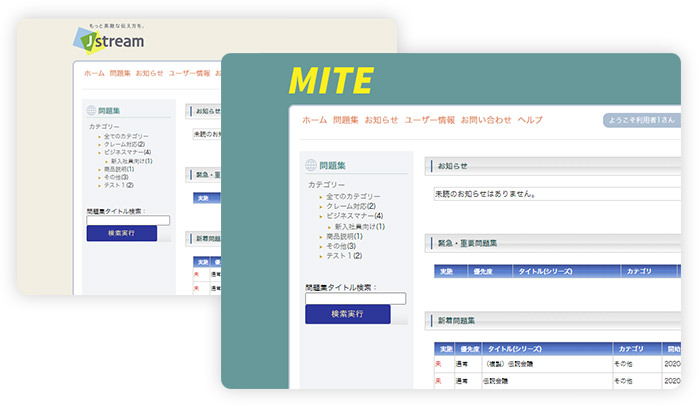The width and height of the screenshot is (698, 406).
Task: Click globe icon beside 問題集 in MITE sidebar
Action: pos(311,165)
